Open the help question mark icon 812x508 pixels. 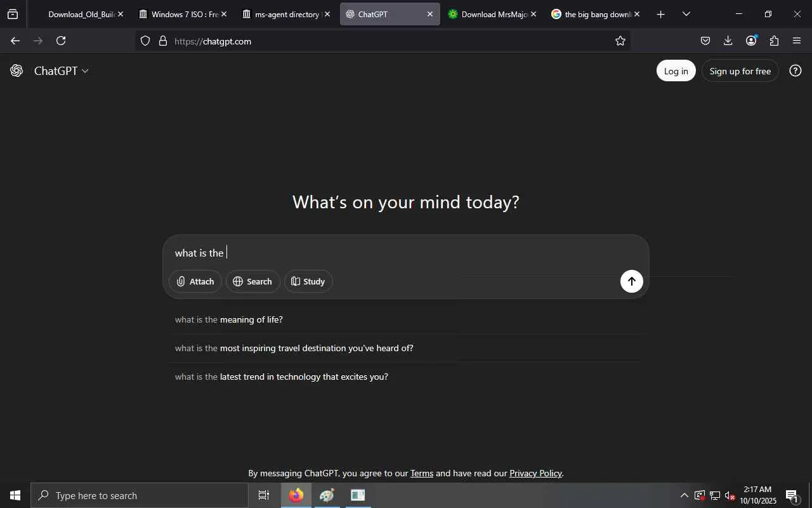pyautogui.click(x=796, y=70)
